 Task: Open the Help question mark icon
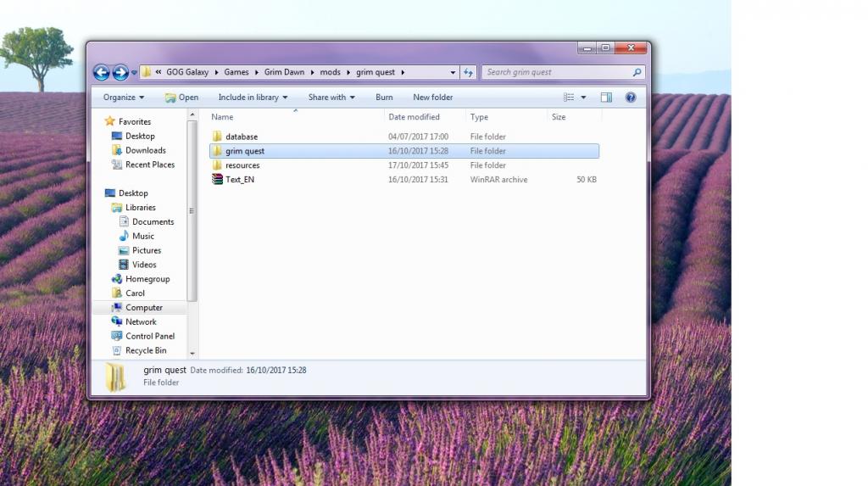pyautogui.click(x=631, y=98)
